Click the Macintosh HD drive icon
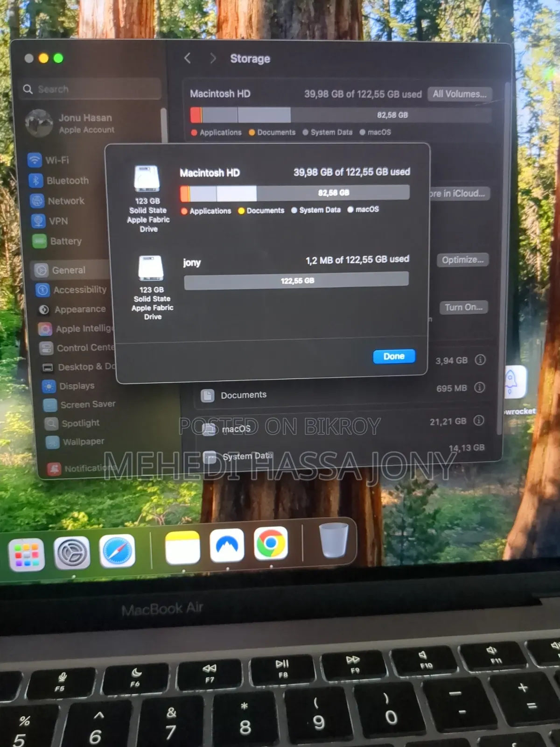Image resolution: width=560 pixels, height=747 pixels. point(147,178)
